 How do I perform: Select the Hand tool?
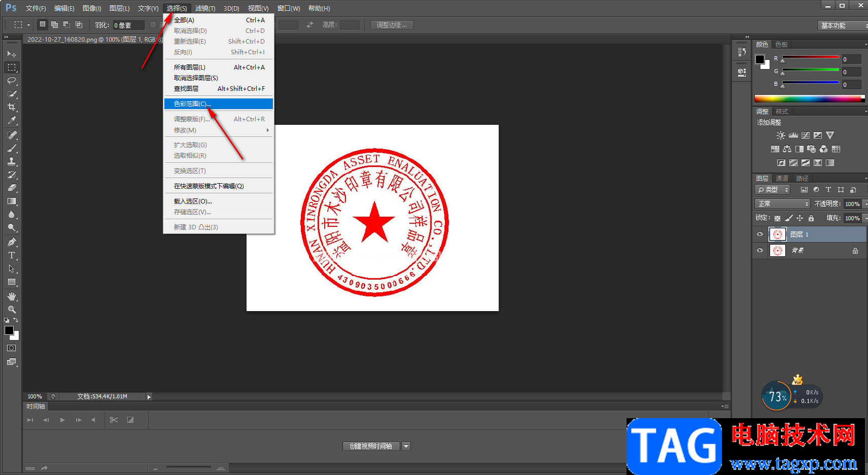pos(12,296)
